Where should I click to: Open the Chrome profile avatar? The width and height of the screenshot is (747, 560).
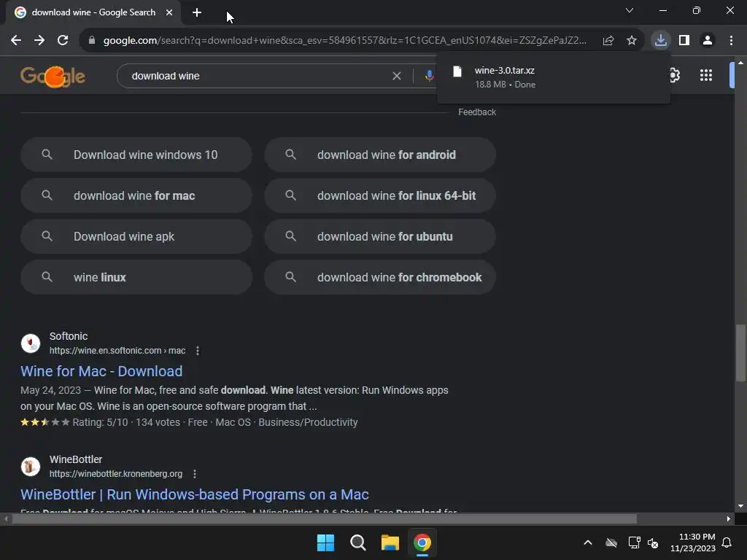708,41
